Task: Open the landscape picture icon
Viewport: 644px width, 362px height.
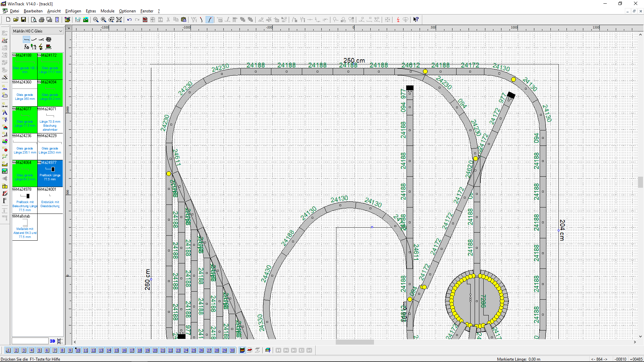Action: pos(86,20)
